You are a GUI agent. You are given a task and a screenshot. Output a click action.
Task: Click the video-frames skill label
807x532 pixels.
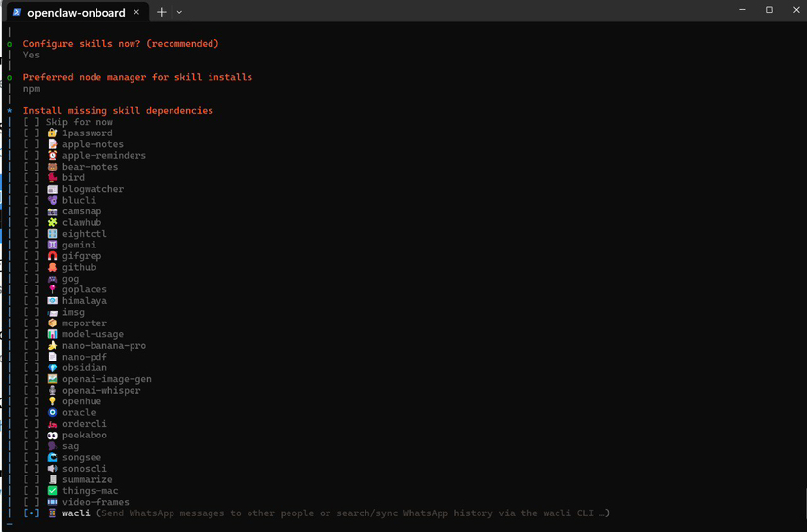click(96, 502)
